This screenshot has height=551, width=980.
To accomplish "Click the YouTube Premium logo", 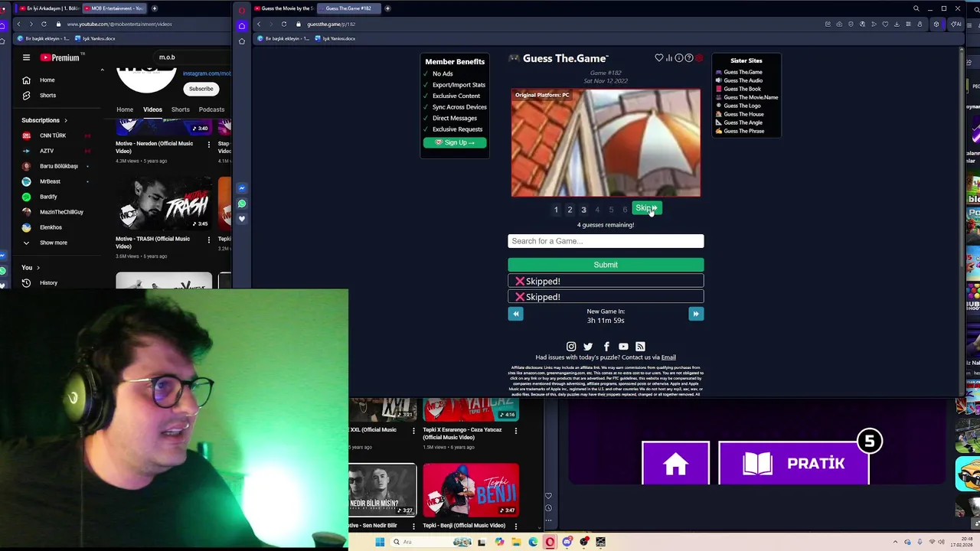I will pos(60,57).
